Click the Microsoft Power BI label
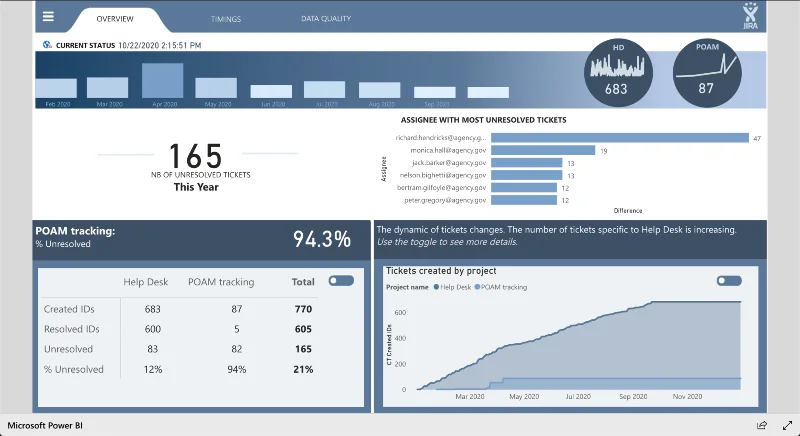800x436 pixels. 45,425
